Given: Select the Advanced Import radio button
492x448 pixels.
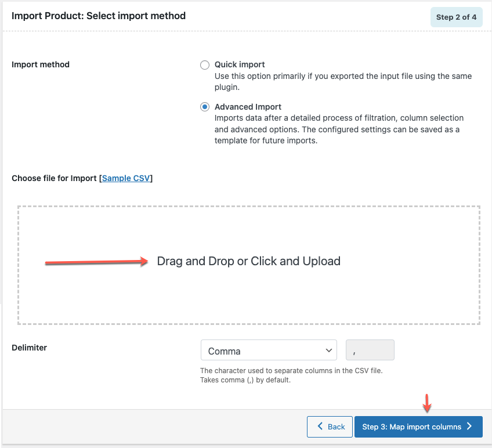Looking at the screenshot, I should [205, 107].
